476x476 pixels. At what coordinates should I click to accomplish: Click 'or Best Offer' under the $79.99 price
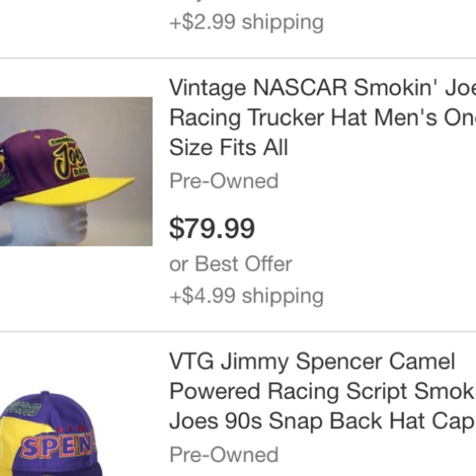pos(230,264)
